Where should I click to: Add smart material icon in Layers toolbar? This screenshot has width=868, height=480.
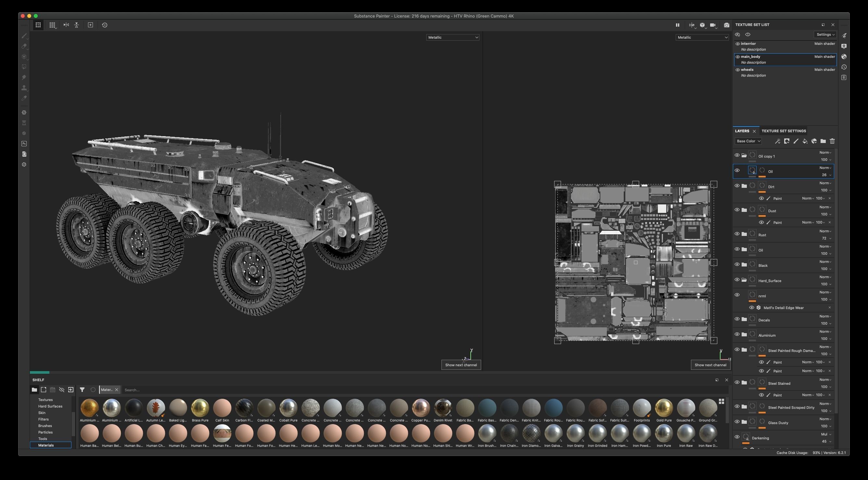coord(814,141)
